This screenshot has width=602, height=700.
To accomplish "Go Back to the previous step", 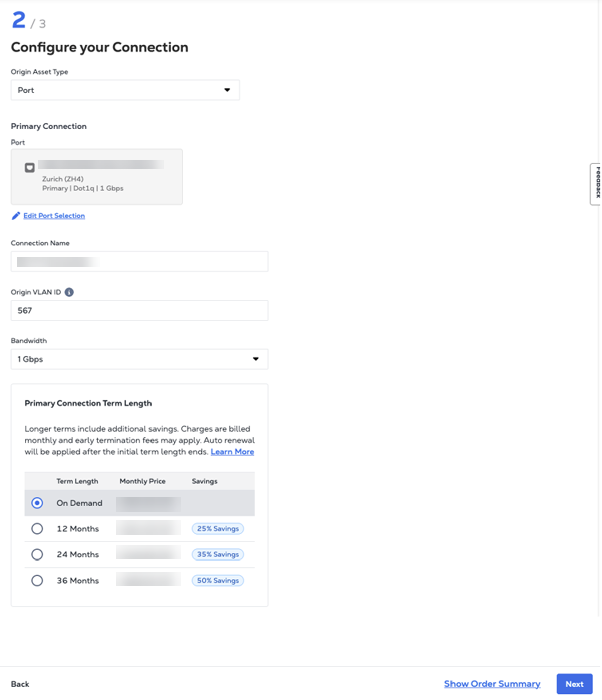I will coord(20,684).
